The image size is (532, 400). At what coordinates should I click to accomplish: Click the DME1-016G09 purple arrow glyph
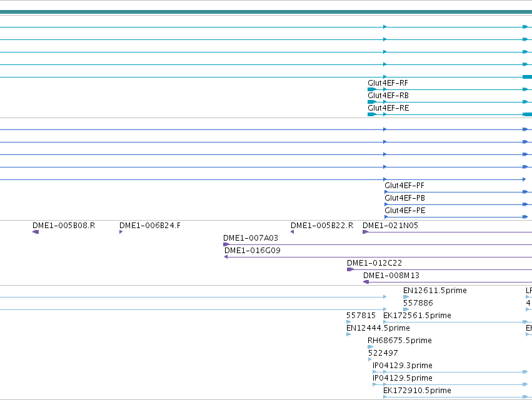pos(226,257)
